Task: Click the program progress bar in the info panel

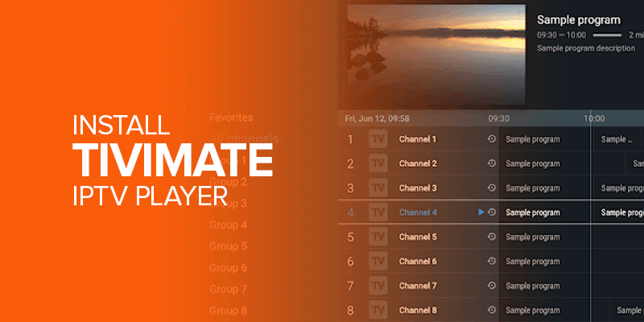Action: (x=607, y=35)
